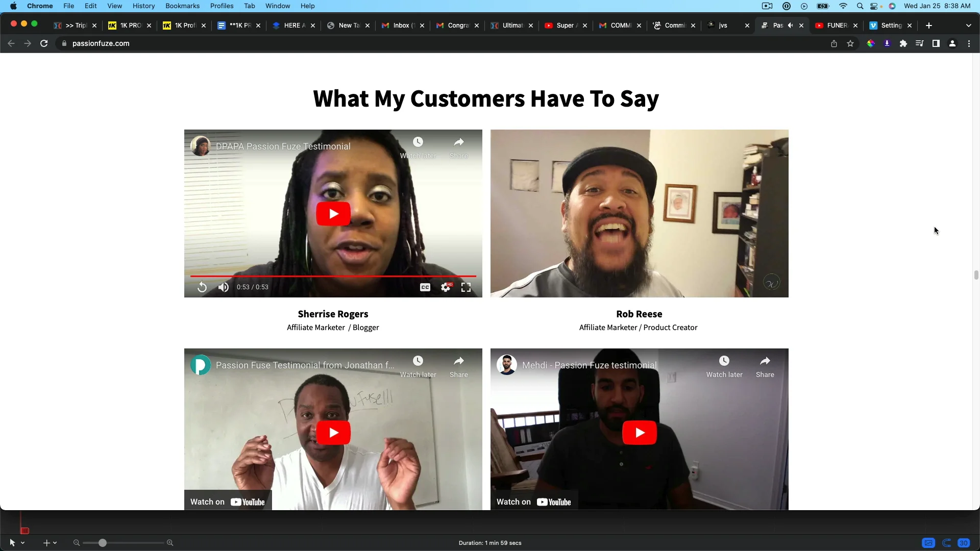Bookmark the page with the star icon
Screen dimensions: 980x551
(x=850, y=43)
